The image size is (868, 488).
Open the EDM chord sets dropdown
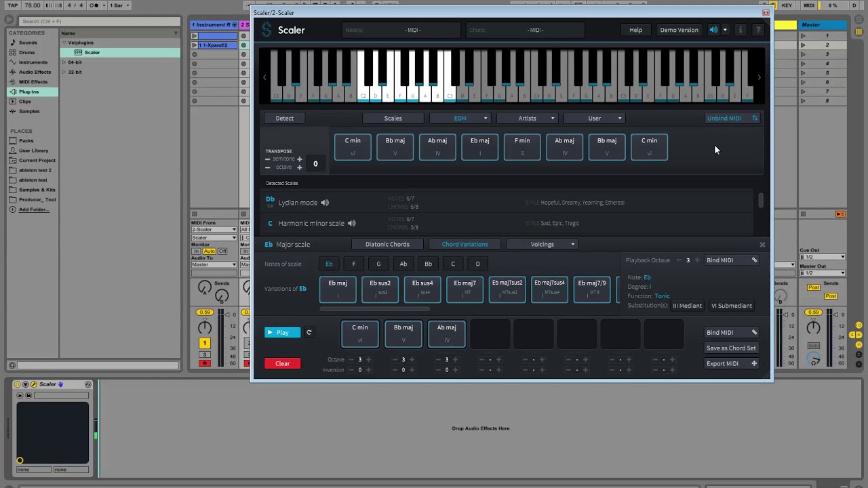coord(460,118)
